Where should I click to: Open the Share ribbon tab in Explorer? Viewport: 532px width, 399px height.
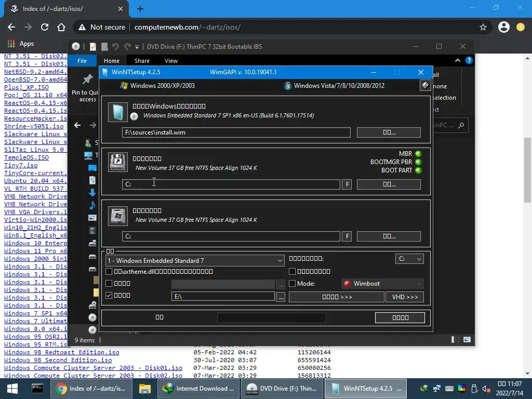click(142, 61)
